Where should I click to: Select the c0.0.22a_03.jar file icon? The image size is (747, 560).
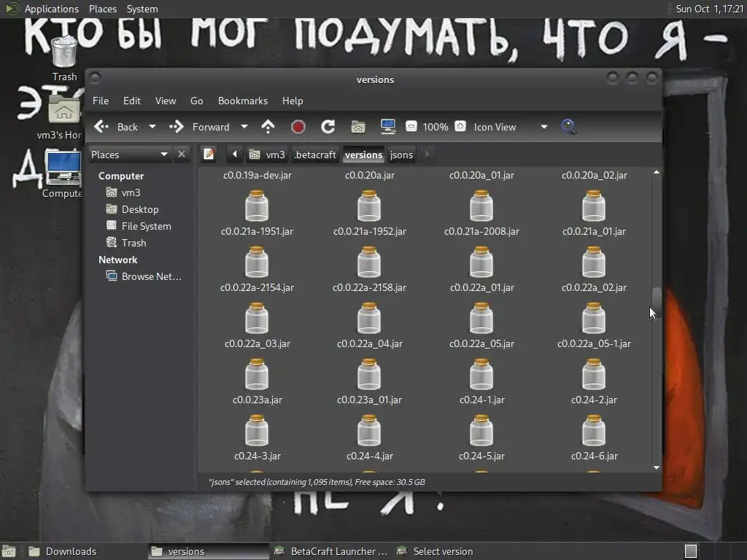pyautogui.click(x=257, y=318)
